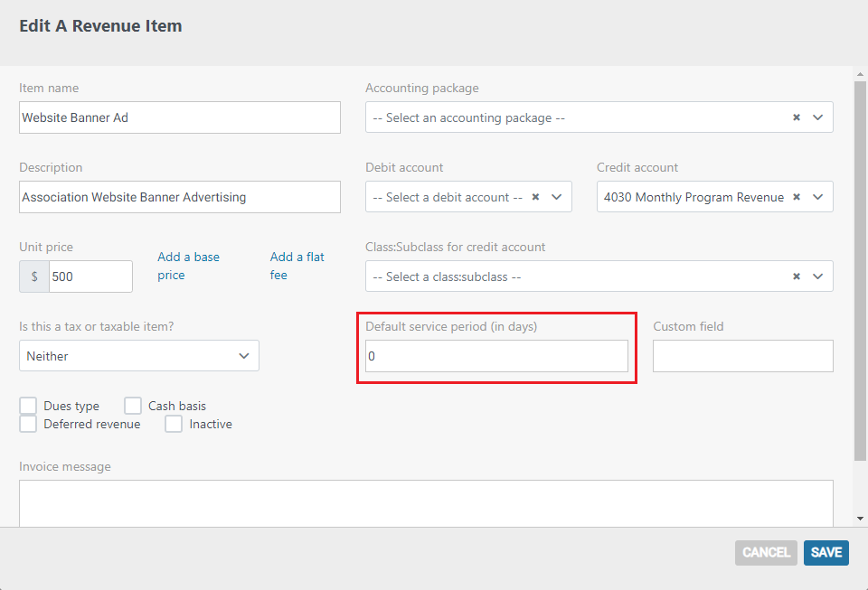Open the tax or taxable item dropdown
The image size is (868, 590).
click(139, 356)
